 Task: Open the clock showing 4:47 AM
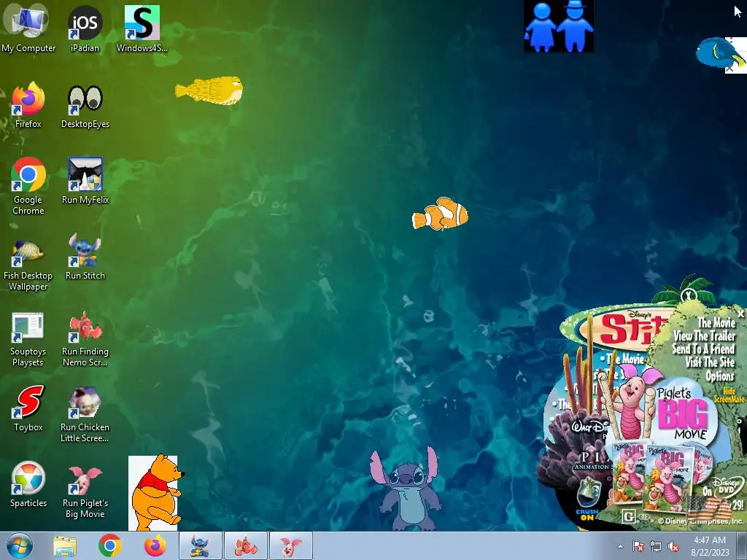pyautogui.click(x=710, y=545)
